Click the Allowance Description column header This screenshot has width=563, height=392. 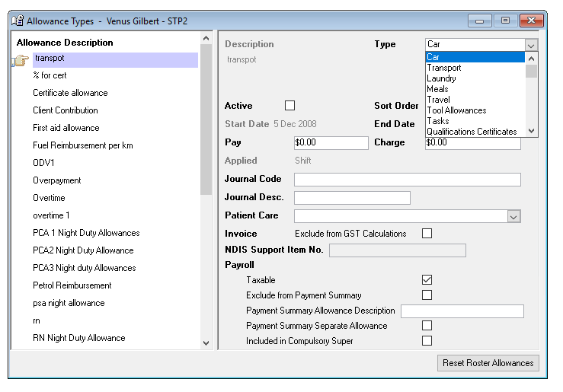click(x=65, y=43)
